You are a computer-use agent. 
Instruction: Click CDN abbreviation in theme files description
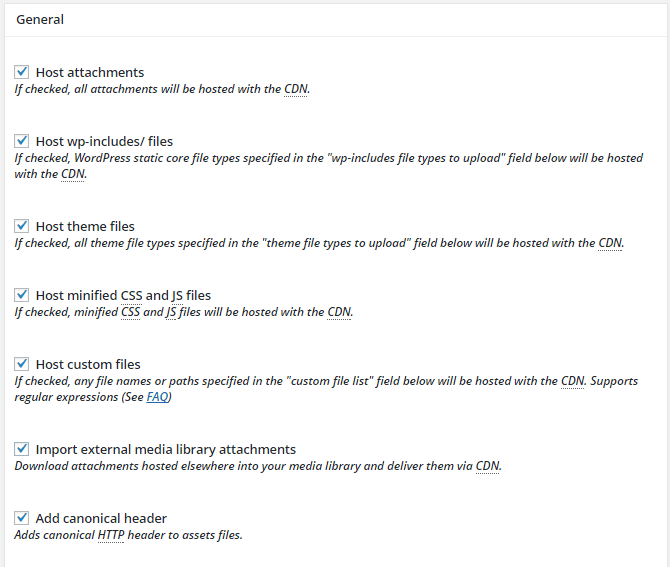click(x=610, y=243)
